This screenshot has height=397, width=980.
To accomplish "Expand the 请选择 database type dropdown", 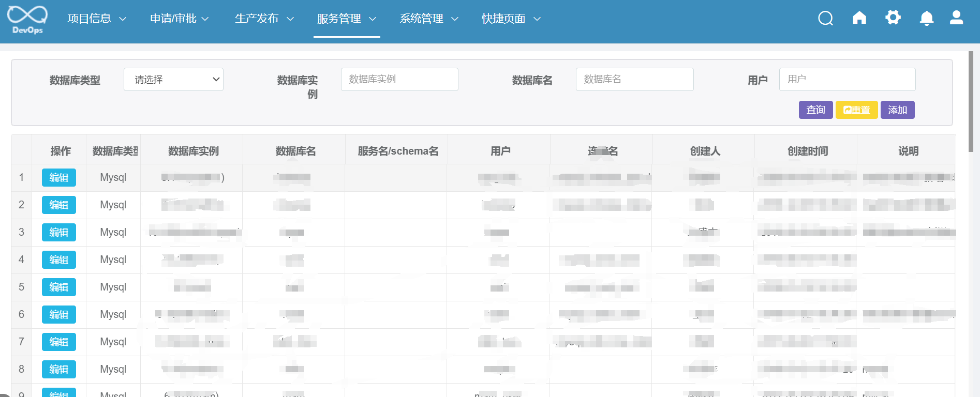I will 173,80.
